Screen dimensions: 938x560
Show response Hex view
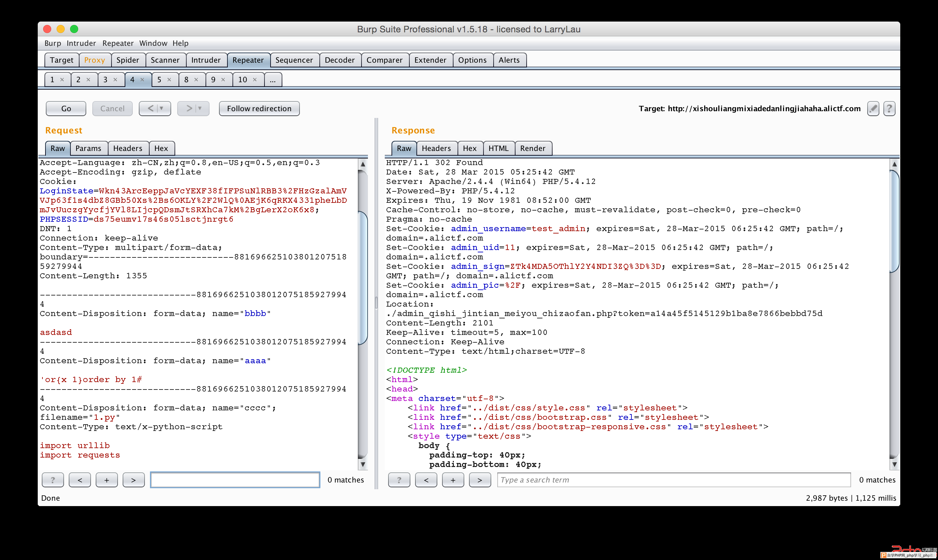coord(470,148)
